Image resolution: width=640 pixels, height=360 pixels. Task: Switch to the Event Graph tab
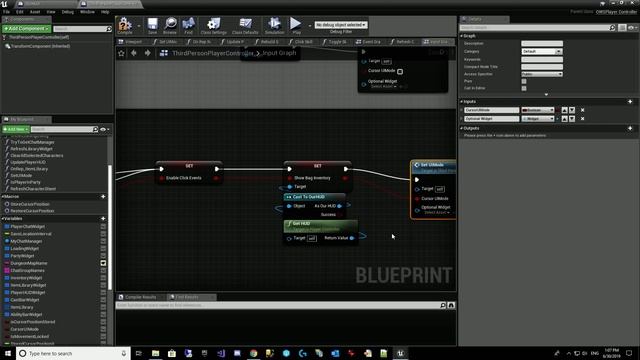pos(371,42)
